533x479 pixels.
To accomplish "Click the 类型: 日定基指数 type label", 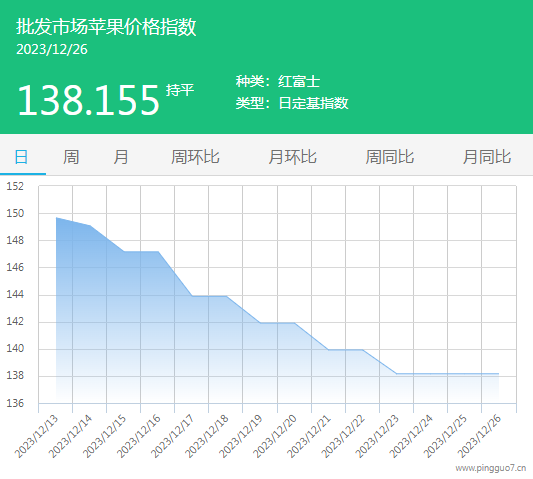I will point(292,103).
